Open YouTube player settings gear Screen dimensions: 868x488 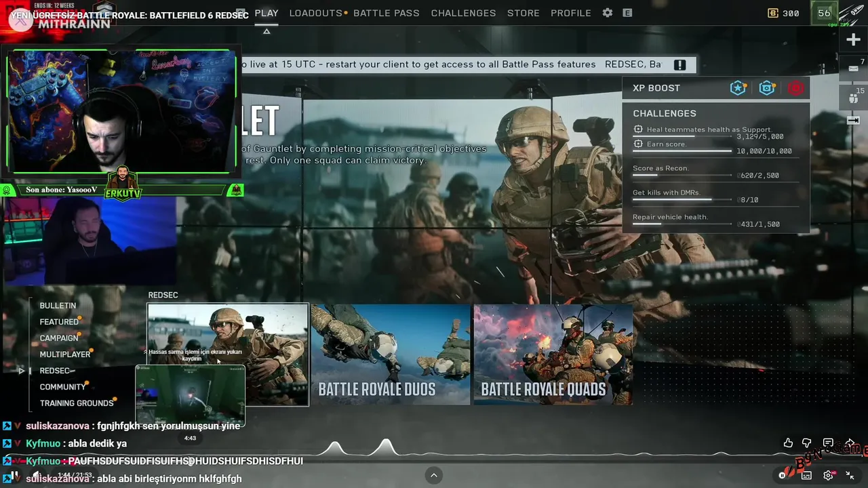tap(828, 475)
